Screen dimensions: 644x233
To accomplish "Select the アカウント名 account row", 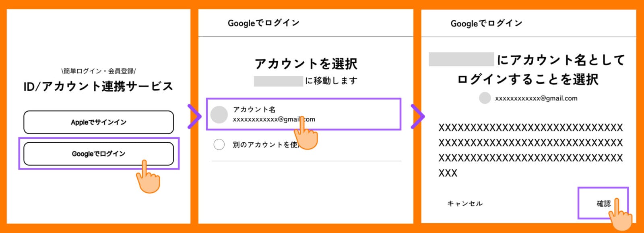I will (303, 114).
